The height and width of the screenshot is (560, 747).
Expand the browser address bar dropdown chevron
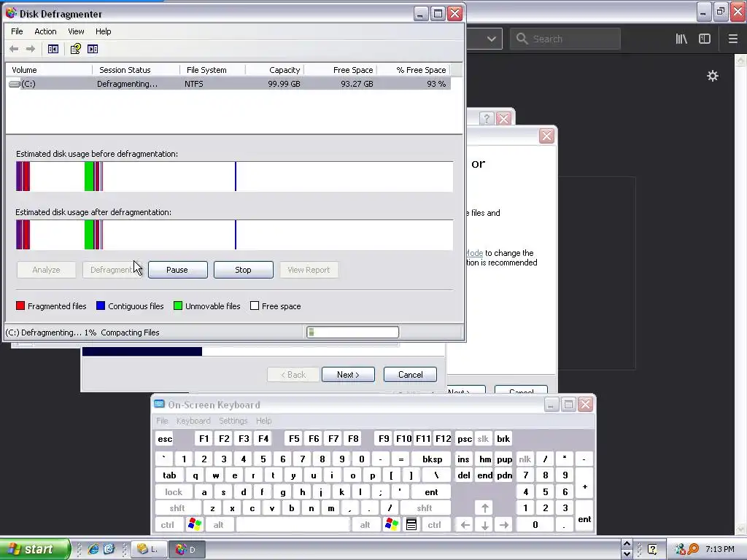pos(491,39)
